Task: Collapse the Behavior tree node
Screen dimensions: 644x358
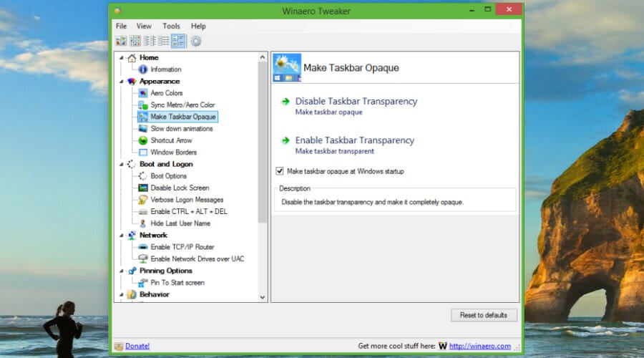Action: 122,295
